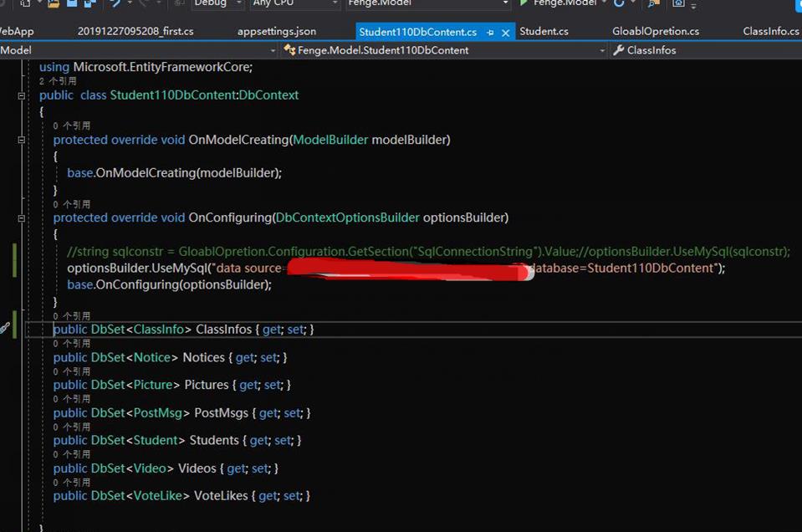Click the screwdriver quick-action icon in margin
This screenshot has width=802, height=532.
[5, 328]
